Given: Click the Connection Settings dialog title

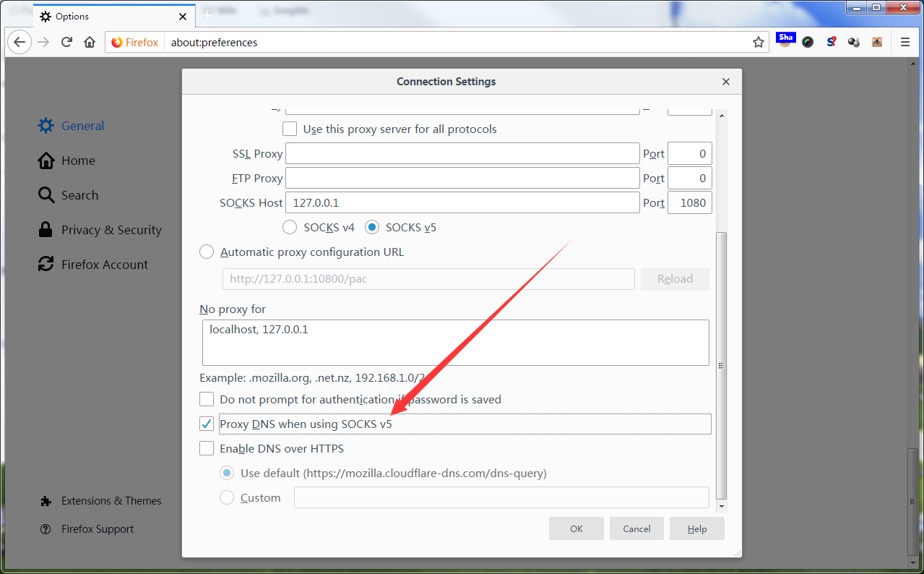Looking at the screenshot, I should coord(446,82).
